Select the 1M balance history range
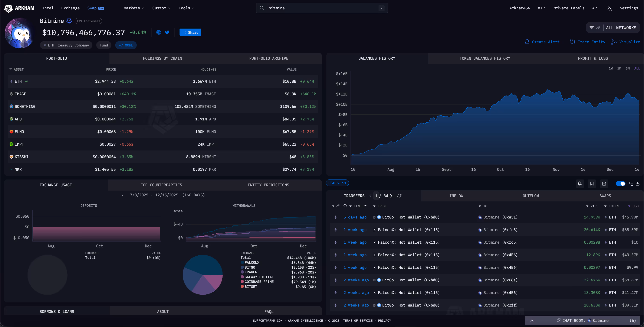 619,68
